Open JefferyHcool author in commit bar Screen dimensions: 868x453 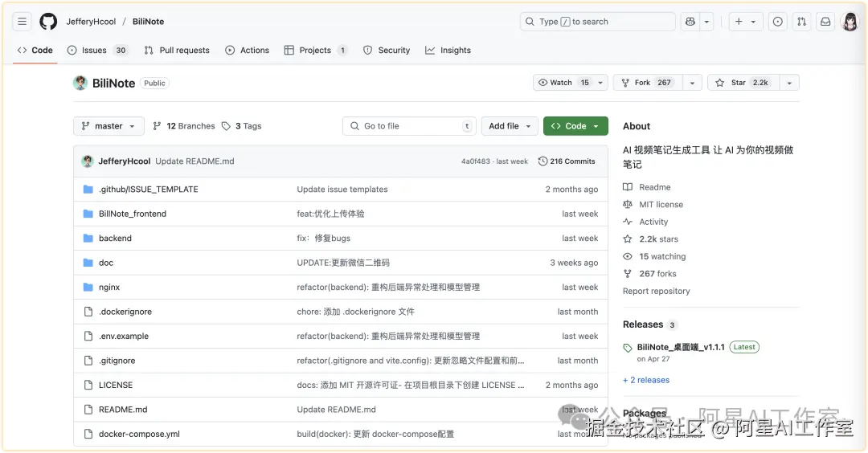(x=124, y=161)
